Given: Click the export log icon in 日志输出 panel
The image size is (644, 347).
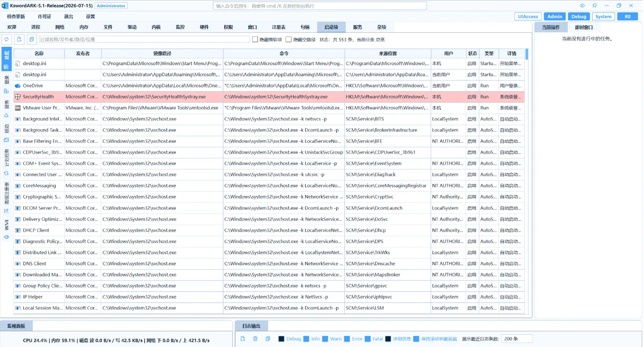Looking at the screenshot, I should pos(243,339).
